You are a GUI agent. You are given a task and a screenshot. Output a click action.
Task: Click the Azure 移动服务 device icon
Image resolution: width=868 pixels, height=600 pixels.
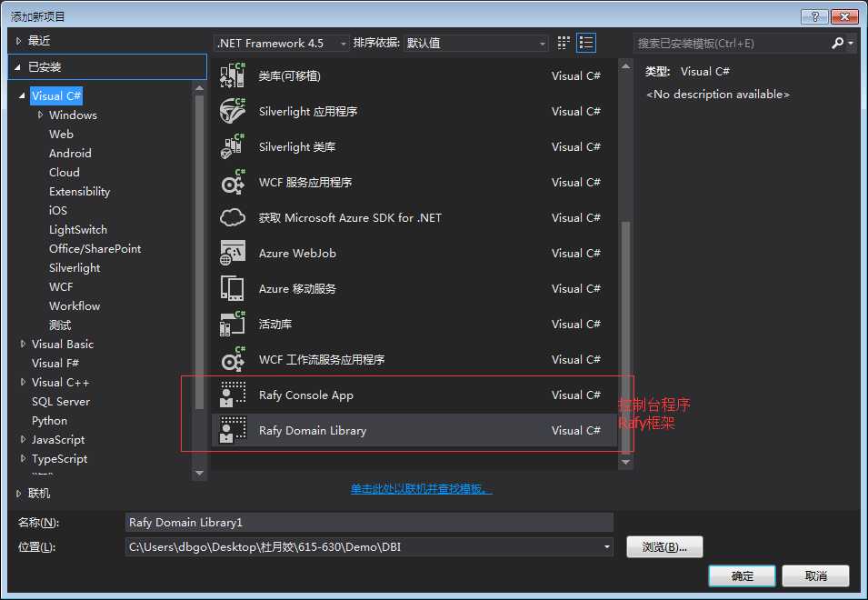click(x=233, y=288)
